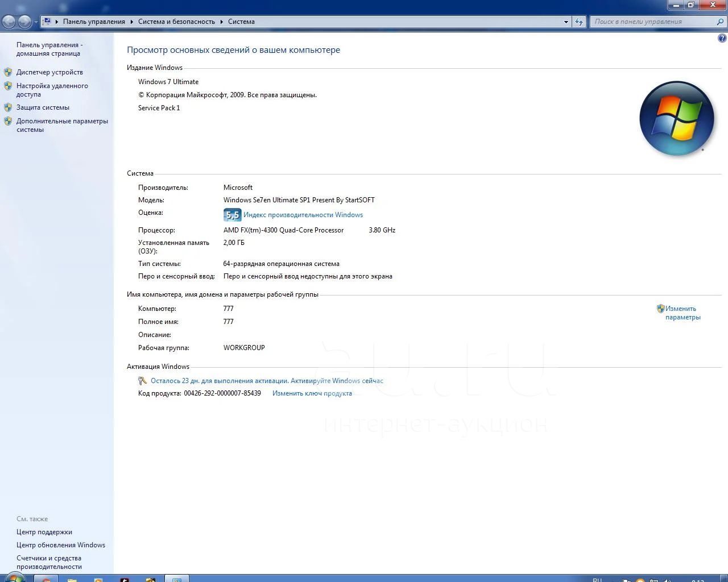Select the Система и безопасность breadcrumb
Screen dimensions: 728x582
pos(176,22)
